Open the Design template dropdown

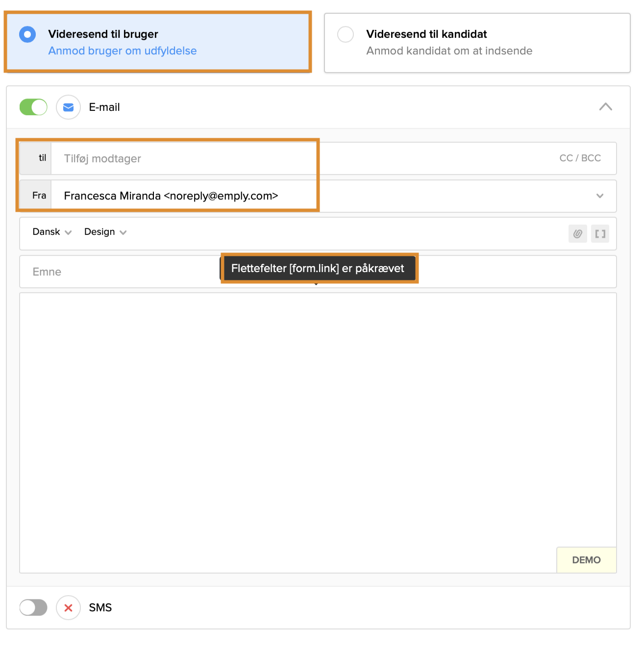[x=105, y=232]
